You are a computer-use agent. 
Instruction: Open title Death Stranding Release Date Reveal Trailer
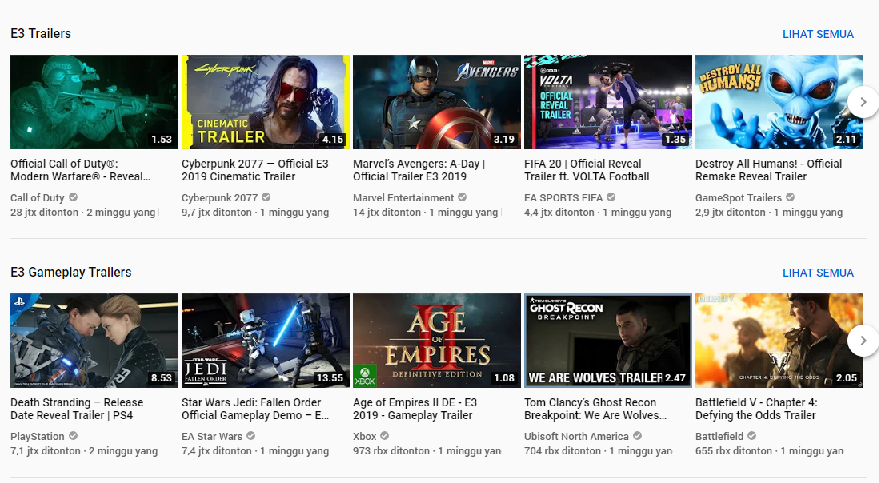77,409
